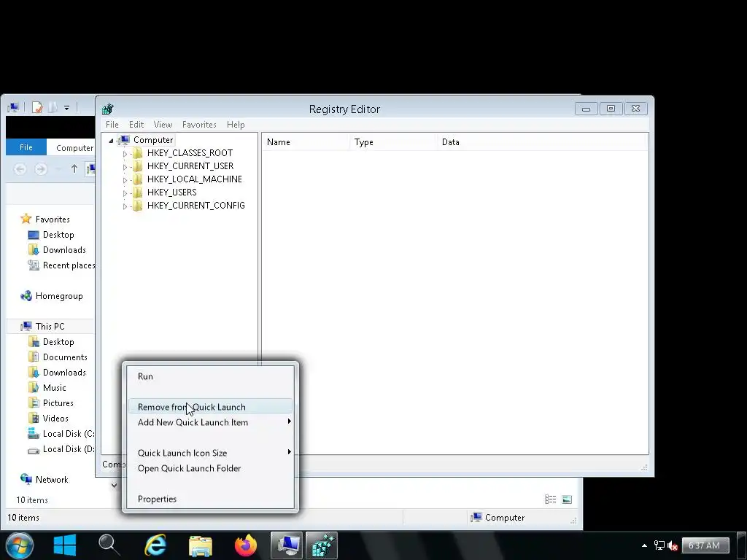Select Documents in the Explorer sidebar

[58, 357]
